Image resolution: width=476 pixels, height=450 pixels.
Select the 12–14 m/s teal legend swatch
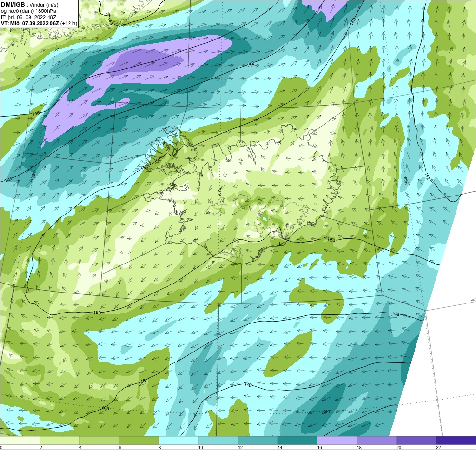click(258, 440)
